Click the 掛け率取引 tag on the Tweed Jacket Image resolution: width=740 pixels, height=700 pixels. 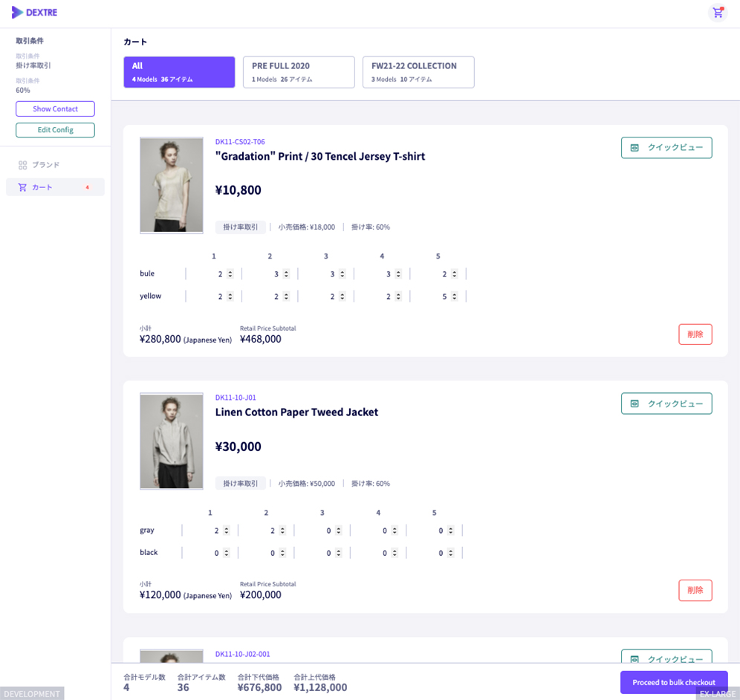pyautogui.click(x=240, y=483)
